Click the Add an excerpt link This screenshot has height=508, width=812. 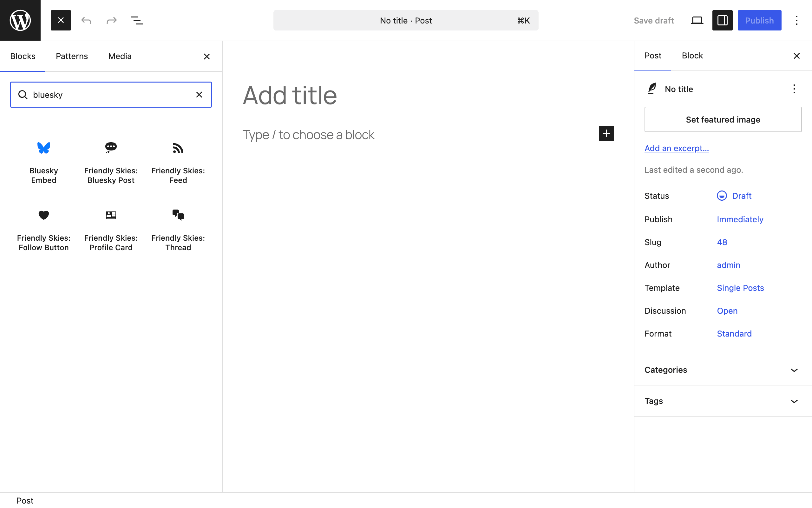point(677,148)
